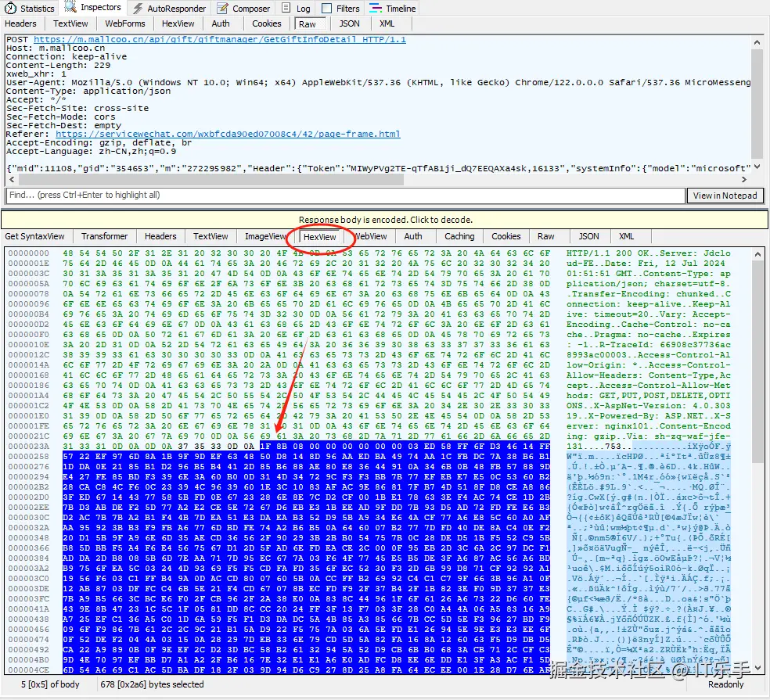
Task: Click the View in Notepad button
Action: (x=725, y=196)
